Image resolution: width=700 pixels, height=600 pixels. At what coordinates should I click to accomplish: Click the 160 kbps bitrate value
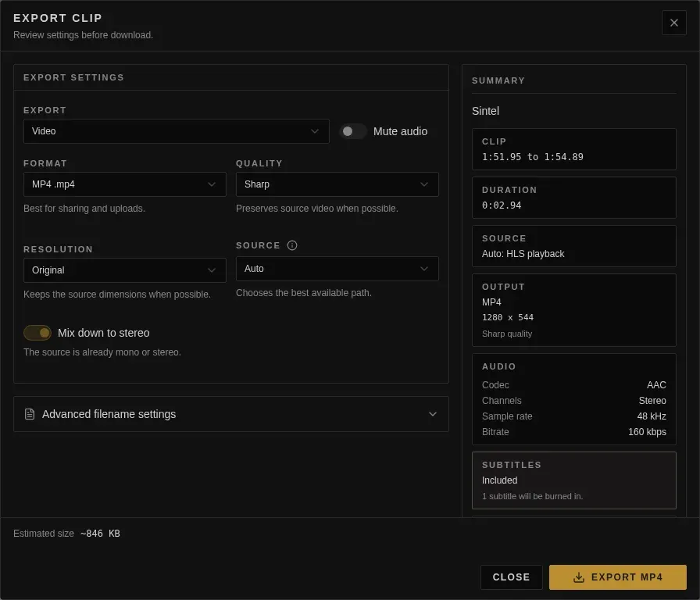647,432
